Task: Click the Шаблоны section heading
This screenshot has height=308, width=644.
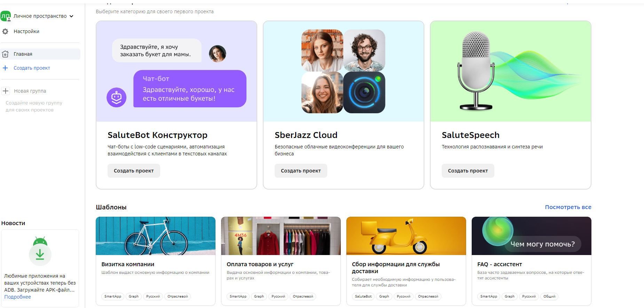Action: [x=111, y=207]
